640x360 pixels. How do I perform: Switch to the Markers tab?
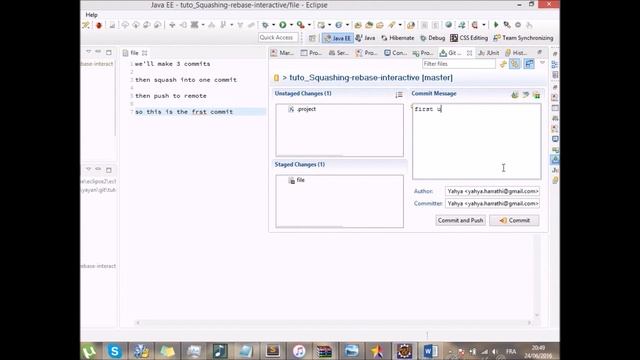[x=282, y=53]
